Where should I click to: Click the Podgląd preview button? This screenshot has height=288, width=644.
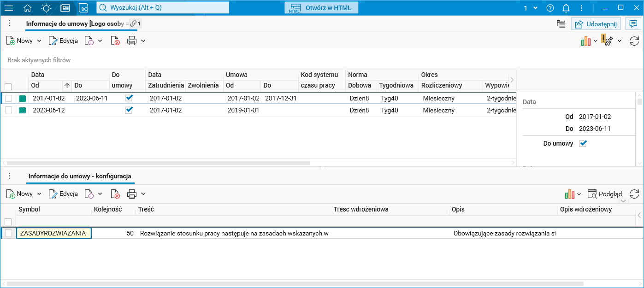605,194
